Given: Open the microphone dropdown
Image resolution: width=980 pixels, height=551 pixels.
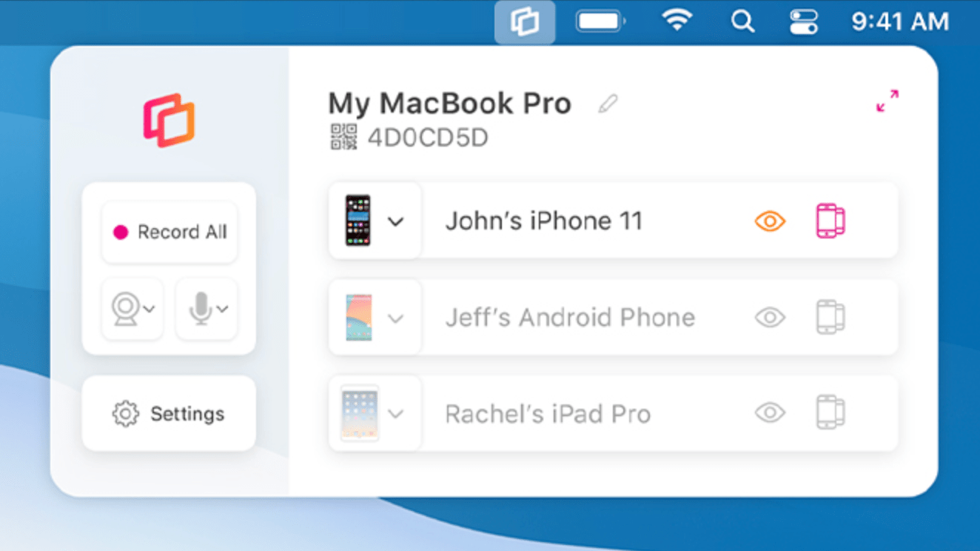Looking at the screenshot, I should coord(207,309).
